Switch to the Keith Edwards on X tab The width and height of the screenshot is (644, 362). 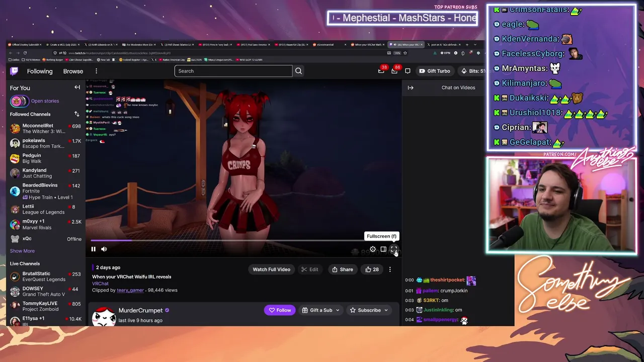click(x=101, y=45)
